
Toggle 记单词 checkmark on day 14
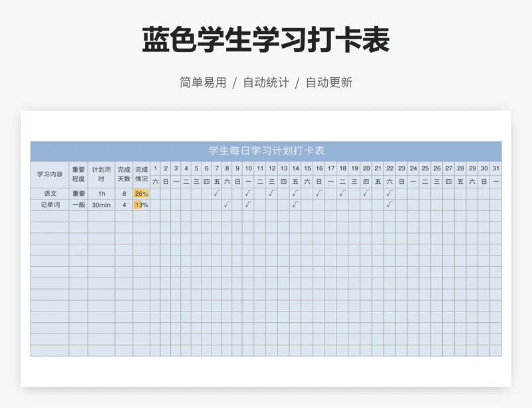click(295, 205)
